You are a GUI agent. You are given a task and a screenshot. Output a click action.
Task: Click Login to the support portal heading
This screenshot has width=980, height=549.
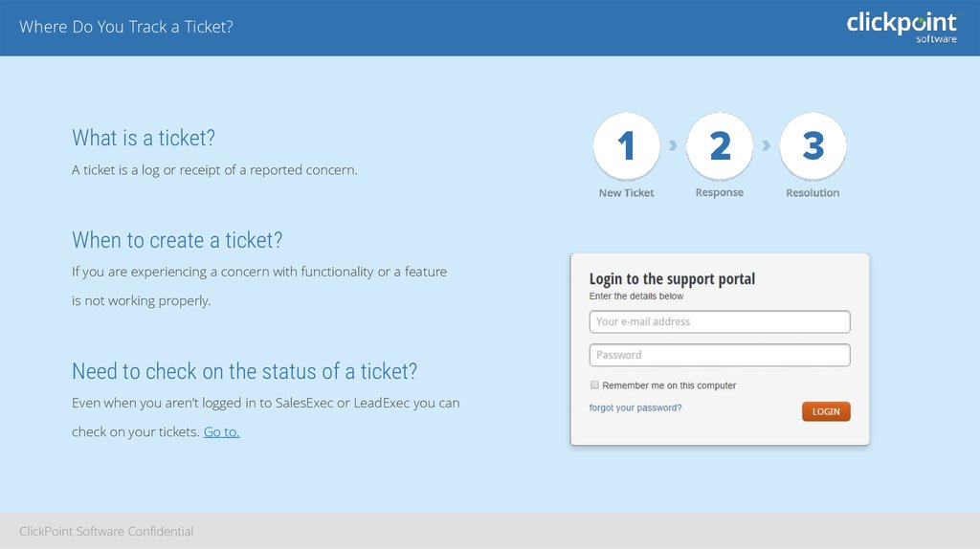point(672,278)
